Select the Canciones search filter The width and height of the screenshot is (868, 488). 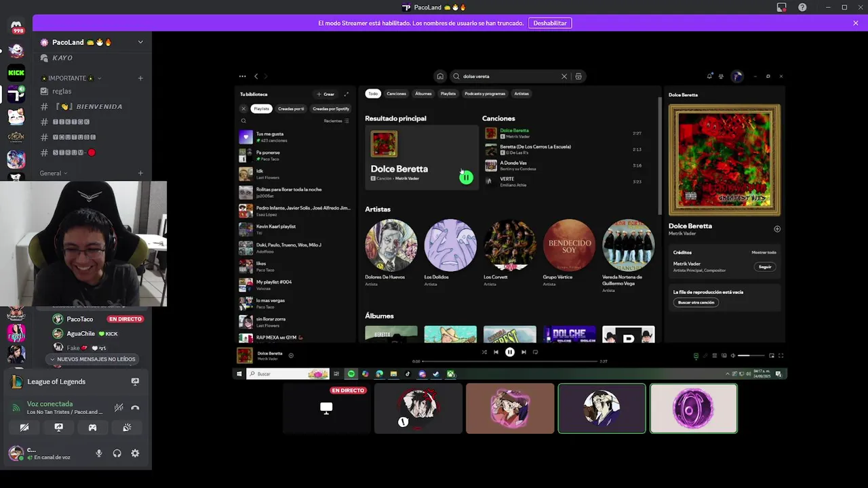[396, 94]
